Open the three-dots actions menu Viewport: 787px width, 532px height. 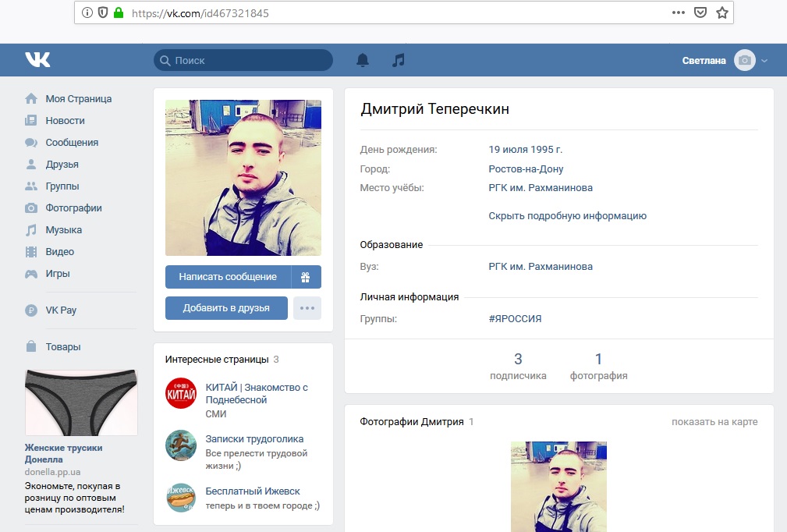[x=307, y=308]
